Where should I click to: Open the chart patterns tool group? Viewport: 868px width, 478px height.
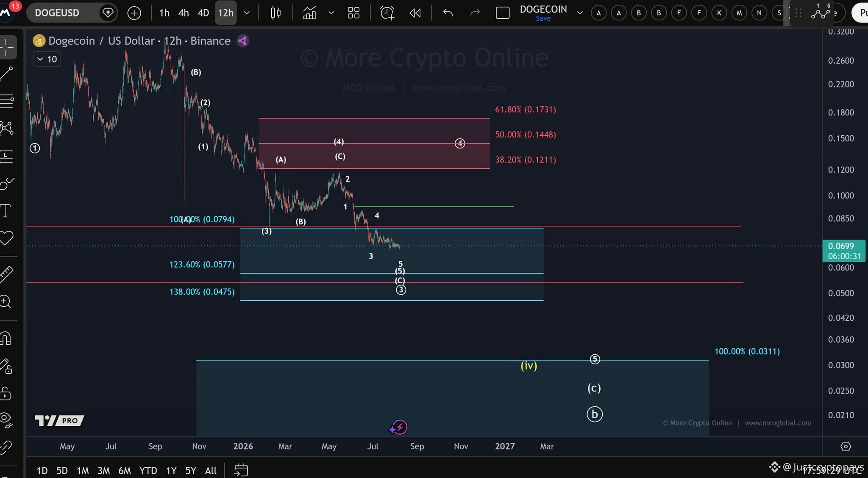[7, 128]
